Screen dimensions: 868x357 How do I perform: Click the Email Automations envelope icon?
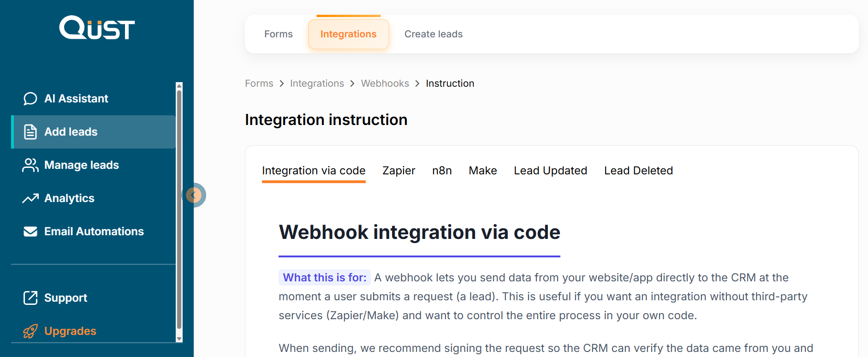(x=30, y=232)
